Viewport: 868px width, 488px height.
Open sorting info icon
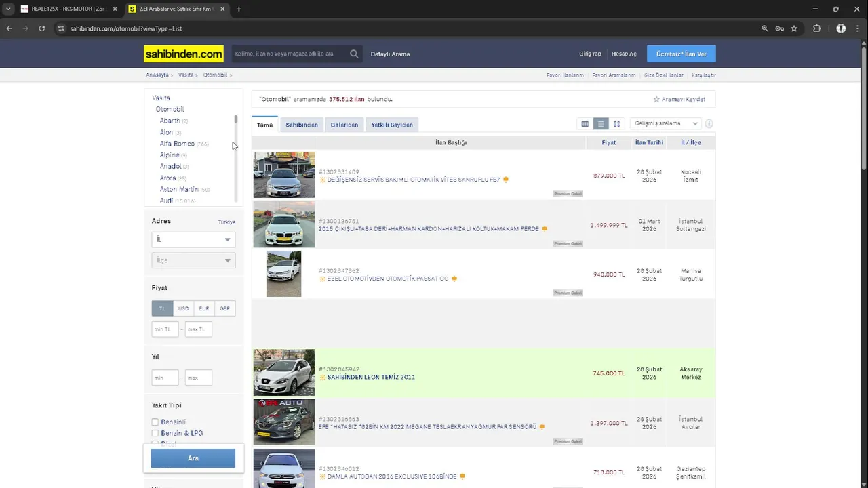tap(709, 124)
